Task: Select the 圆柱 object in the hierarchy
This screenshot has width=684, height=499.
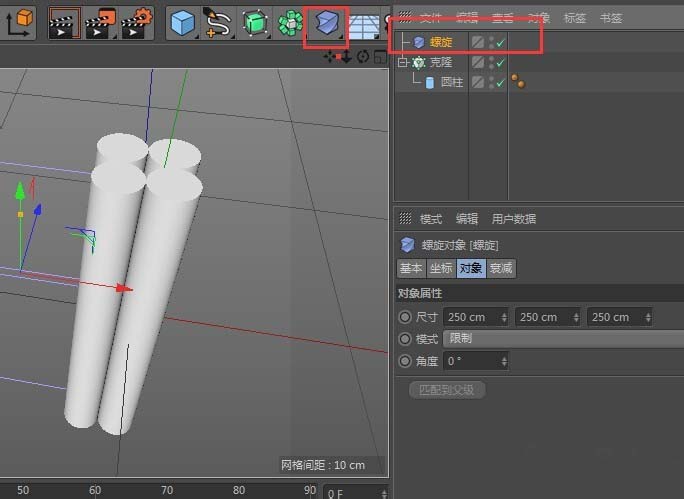Action: [451, 82]
